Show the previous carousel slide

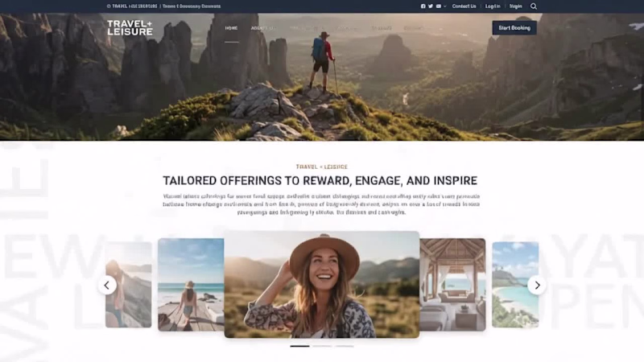pos(107,285)
